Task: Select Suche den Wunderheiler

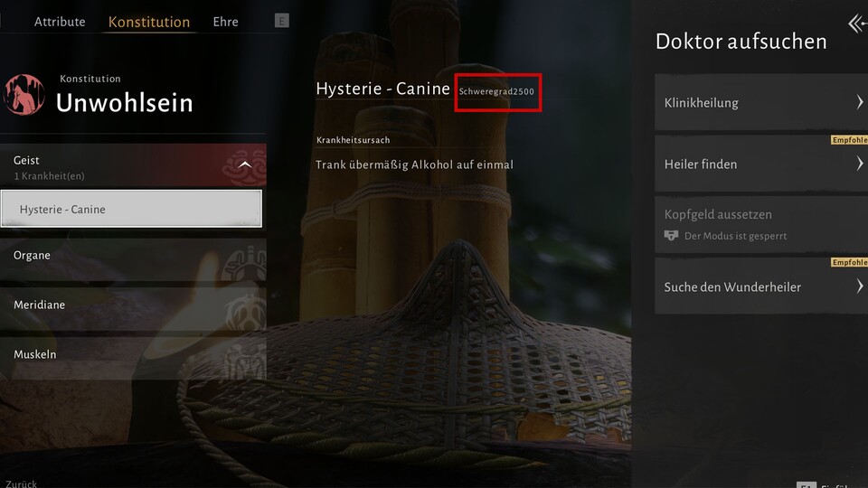Action: [759, 287]
